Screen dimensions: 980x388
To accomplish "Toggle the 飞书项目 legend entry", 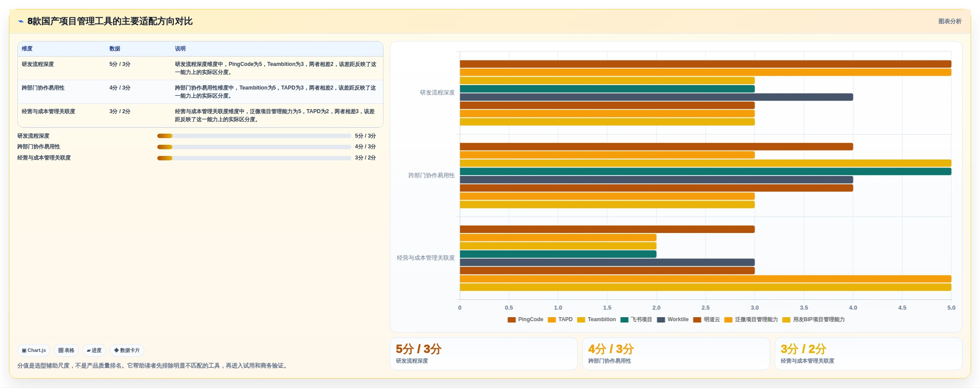I will (636, 319).
